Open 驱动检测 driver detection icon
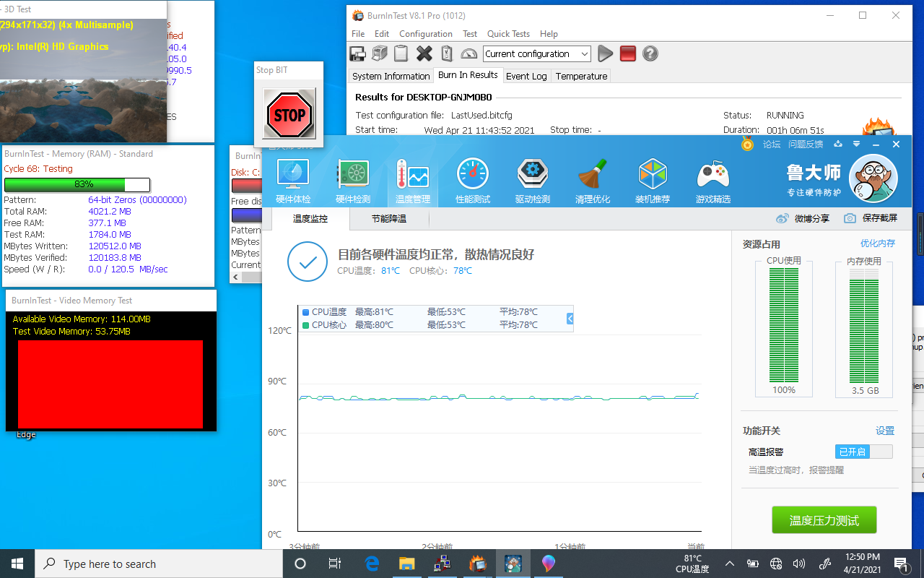 point(533,181)
